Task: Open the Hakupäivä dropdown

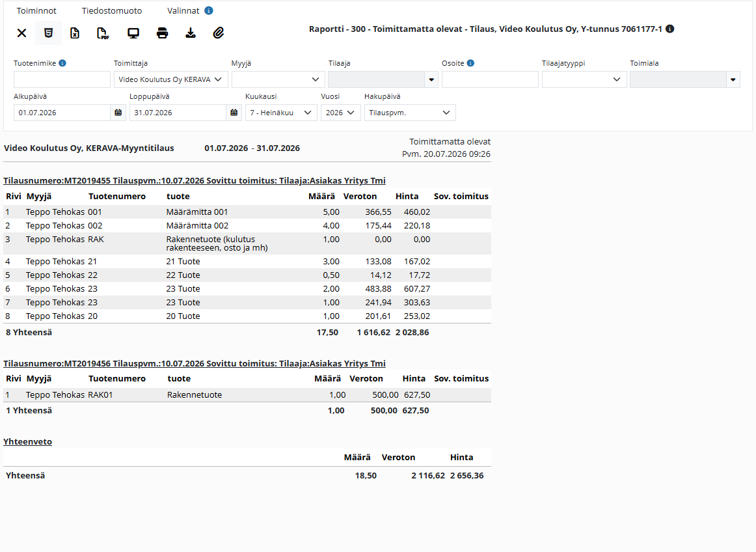Action: [x=410, y=113]
